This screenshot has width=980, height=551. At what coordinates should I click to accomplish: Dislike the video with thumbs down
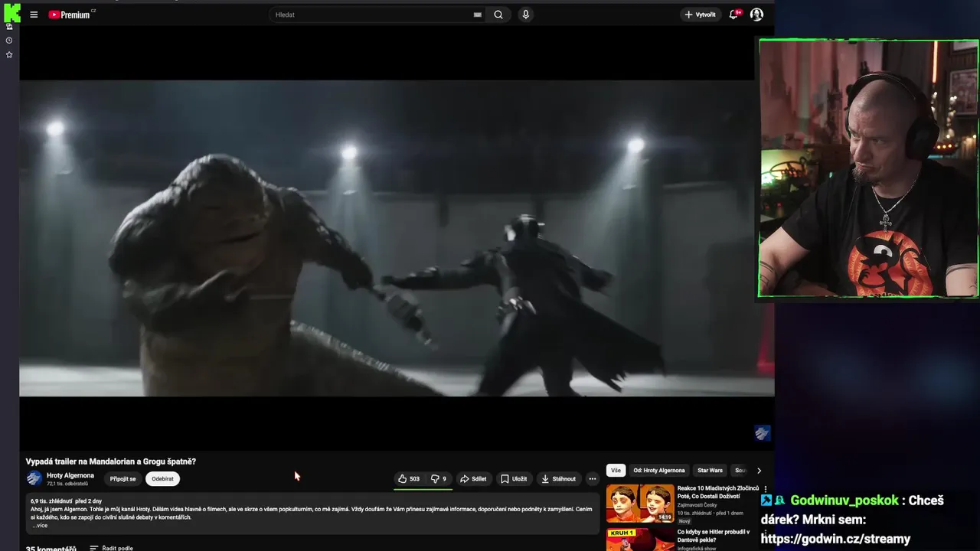439,479
